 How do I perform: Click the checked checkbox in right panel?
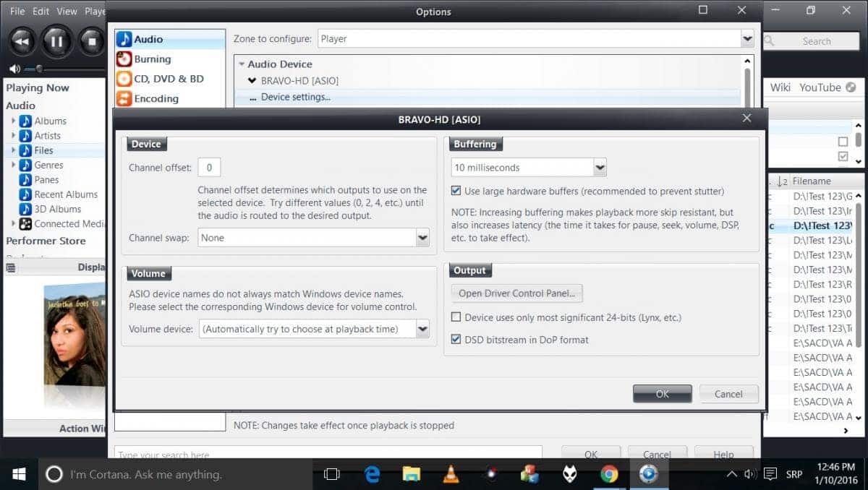(x=843, y=156)
